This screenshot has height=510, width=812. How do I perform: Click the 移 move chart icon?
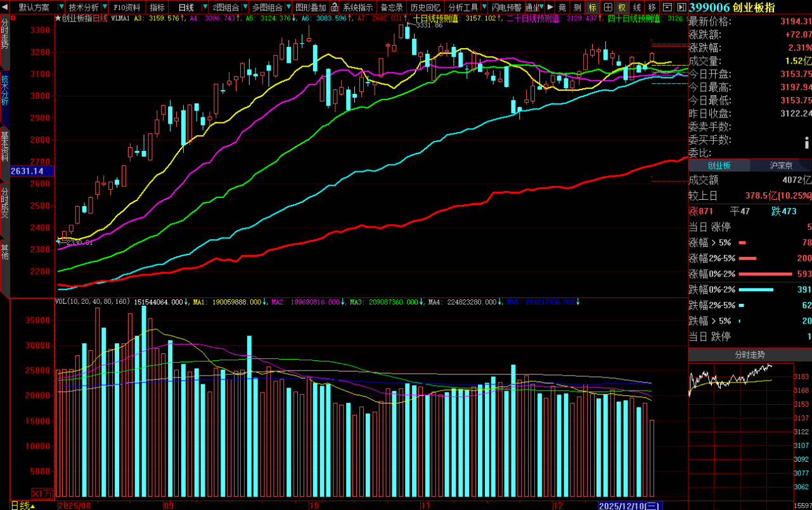652,8
